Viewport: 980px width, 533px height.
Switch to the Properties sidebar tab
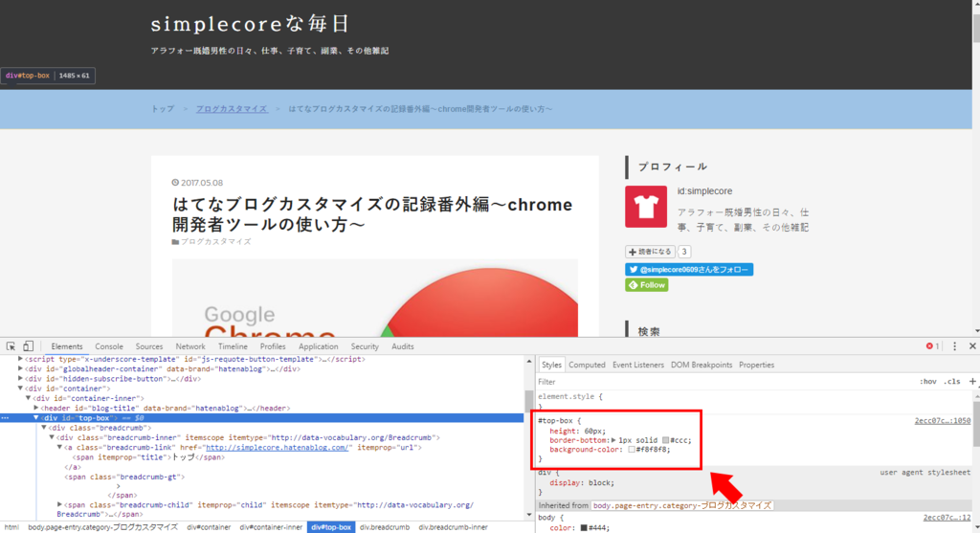[756, 365]
